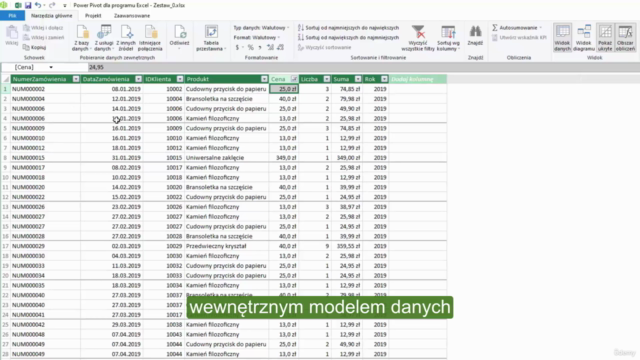Sort od największych do najmniejszych
Screen dimensions: 640x360
pyautogui.click(x=348, y=38)
